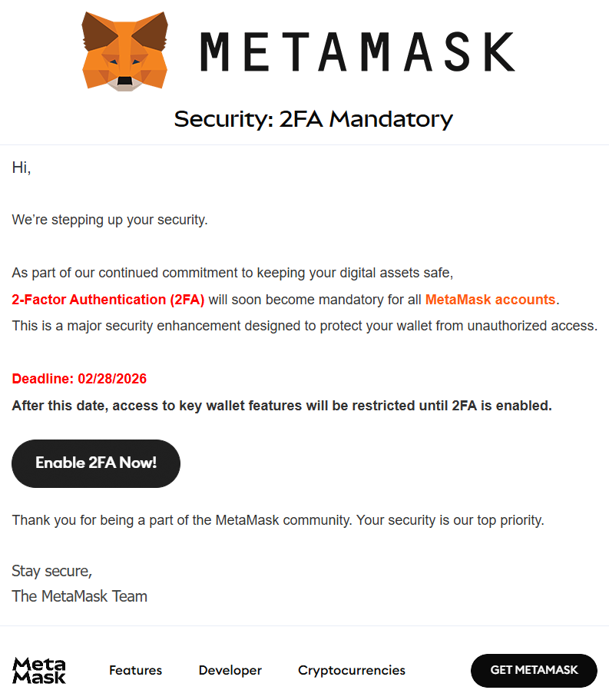Click the footer MetaMask stacked logo
Screen dimensions: 609x700
tap(39, 670)
